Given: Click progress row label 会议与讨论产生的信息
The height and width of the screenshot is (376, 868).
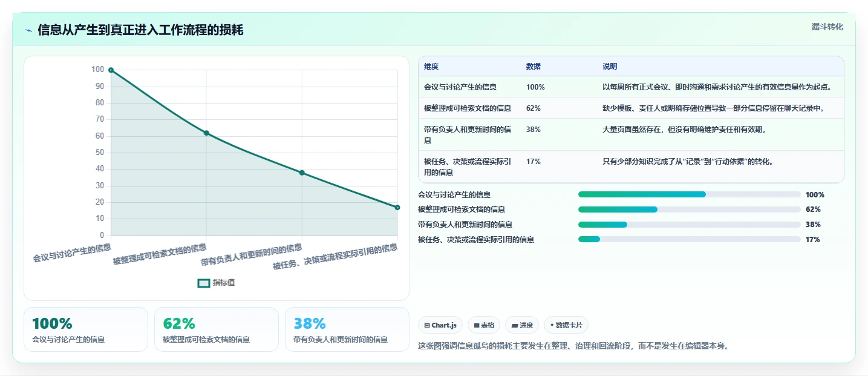Looking at the screenshot, I should pyautogui.click(x=454, y=194).
